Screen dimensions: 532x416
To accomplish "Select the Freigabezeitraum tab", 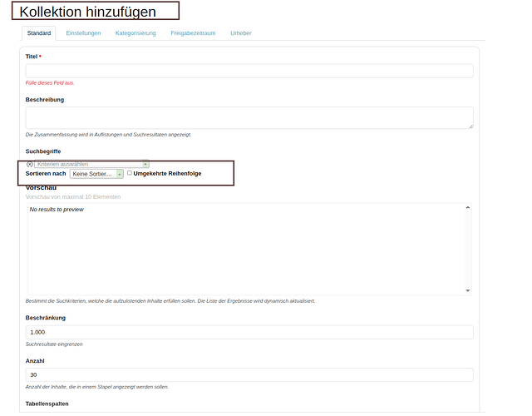I will pos(193,33).
